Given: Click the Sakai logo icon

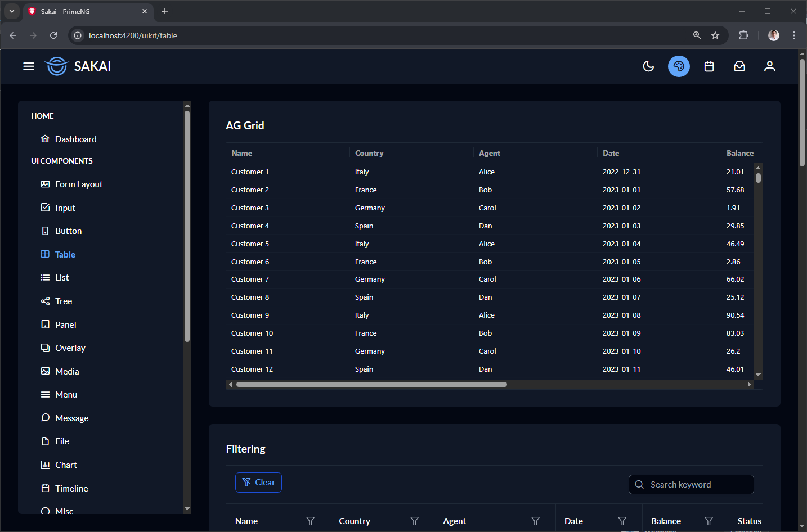Looking at the screenshot, I should click(x=56, y=66).
